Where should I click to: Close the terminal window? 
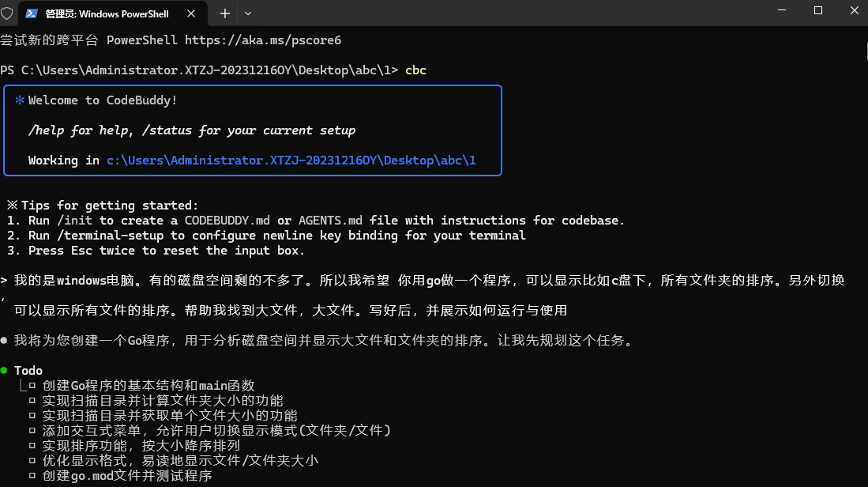(854, 10)
